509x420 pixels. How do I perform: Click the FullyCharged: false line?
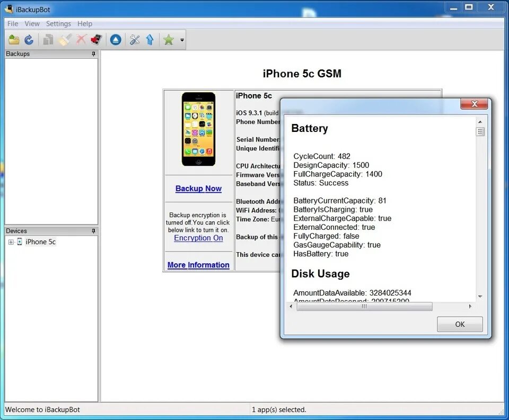(326, 236)
